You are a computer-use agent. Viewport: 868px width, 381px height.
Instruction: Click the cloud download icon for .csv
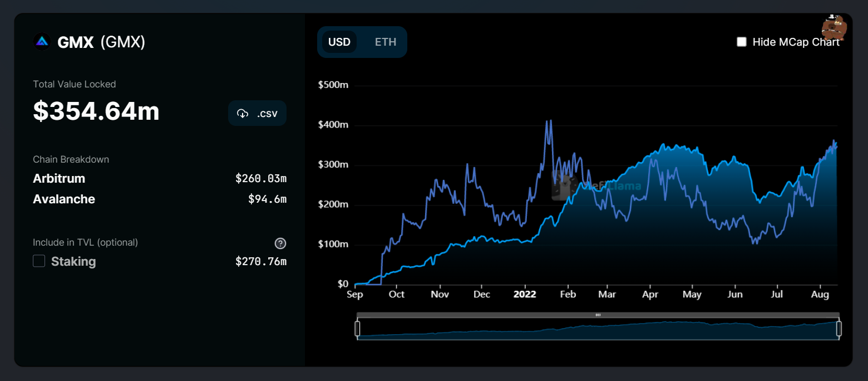(243, 114)
